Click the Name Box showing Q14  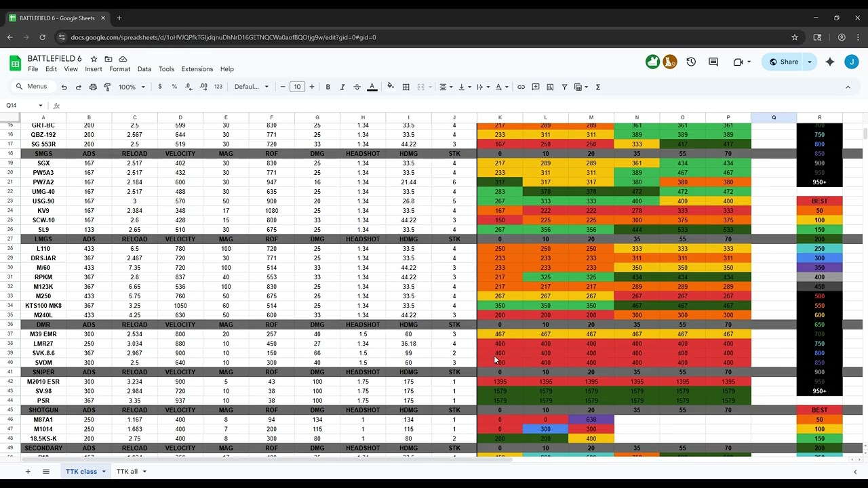pyautogui.click(x=24, y=105)
